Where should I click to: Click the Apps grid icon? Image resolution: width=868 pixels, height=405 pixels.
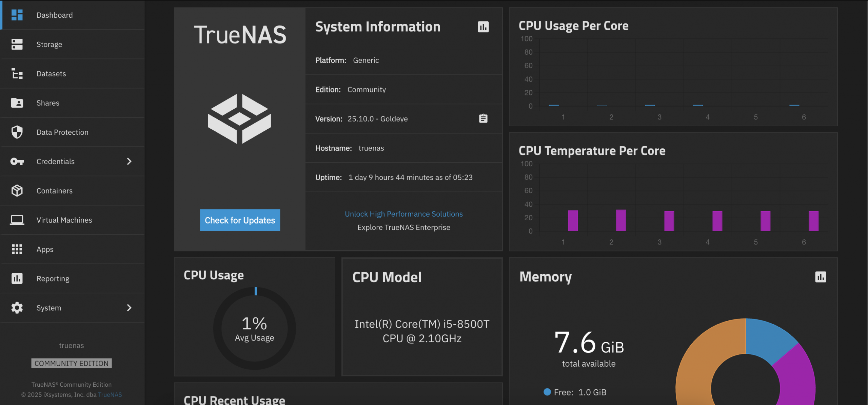[x=17, y=249]
